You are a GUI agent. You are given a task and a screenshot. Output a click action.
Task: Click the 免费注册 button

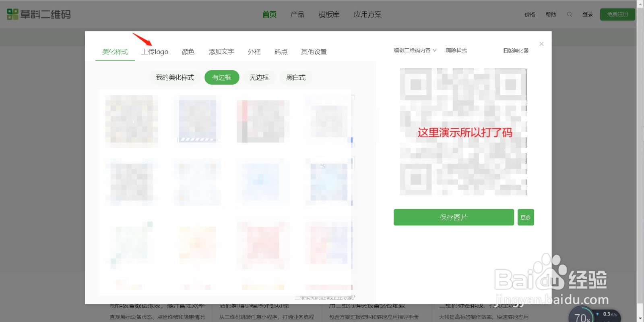pos(617,15)
